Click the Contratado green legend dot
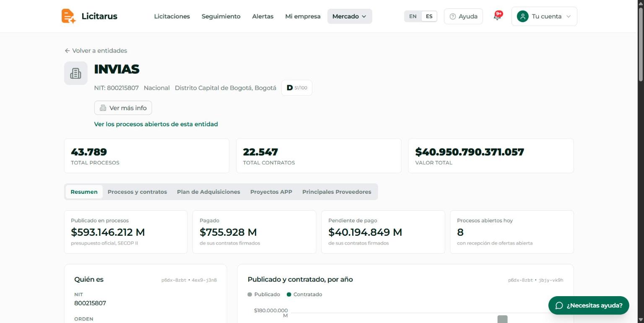This screenshot has width=644, height=323. [x=289, y=294]
